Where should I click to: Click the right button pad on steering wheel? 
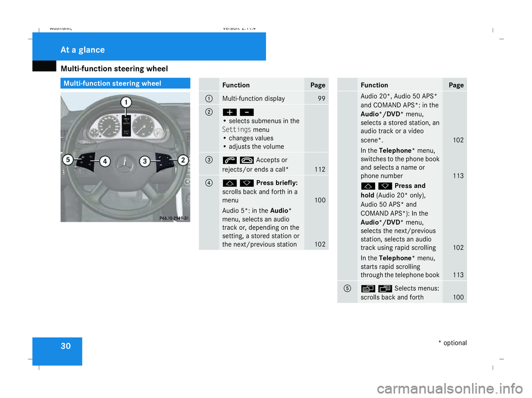164,162
